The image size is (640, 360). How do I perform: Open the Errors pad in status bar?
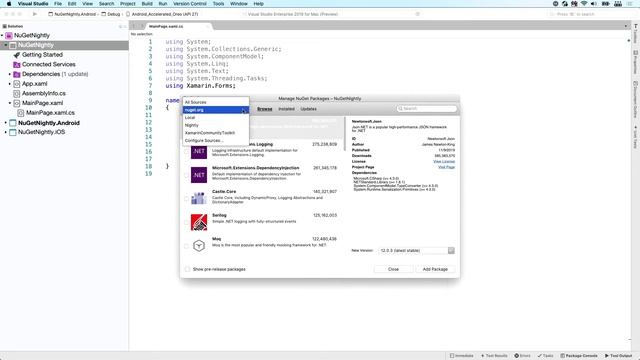tap(522, 356)
